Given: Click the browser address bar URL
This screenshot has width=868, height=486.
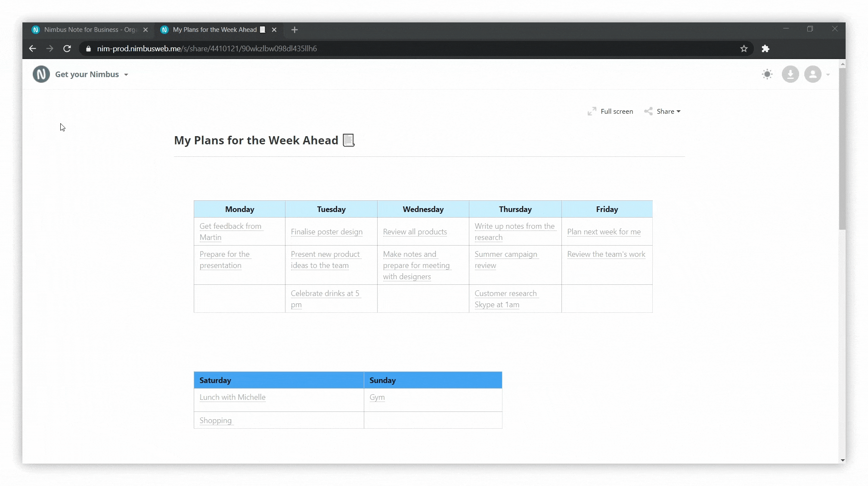Looking at the screenshot, I should [207, 48].
